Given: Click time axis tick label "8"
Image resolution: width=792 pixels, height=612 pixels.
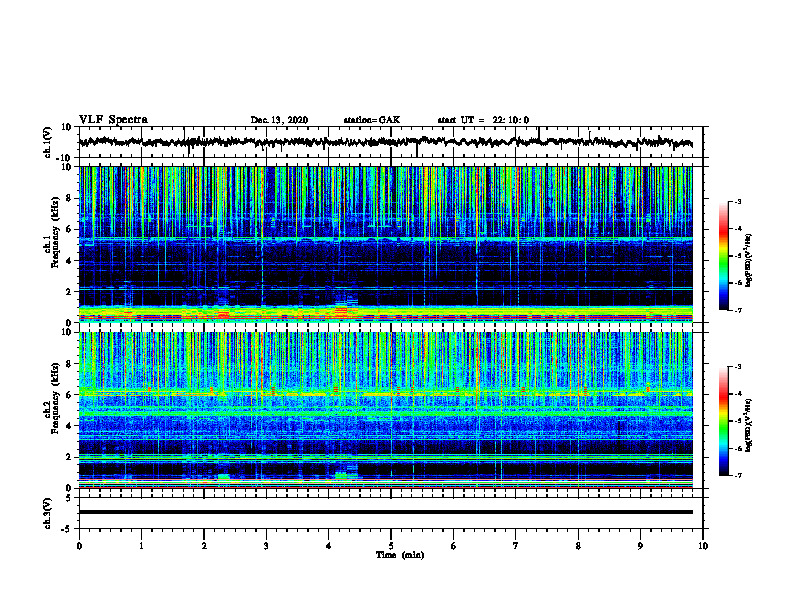Looking at the screenshot, I should click(x=578, y=546).
